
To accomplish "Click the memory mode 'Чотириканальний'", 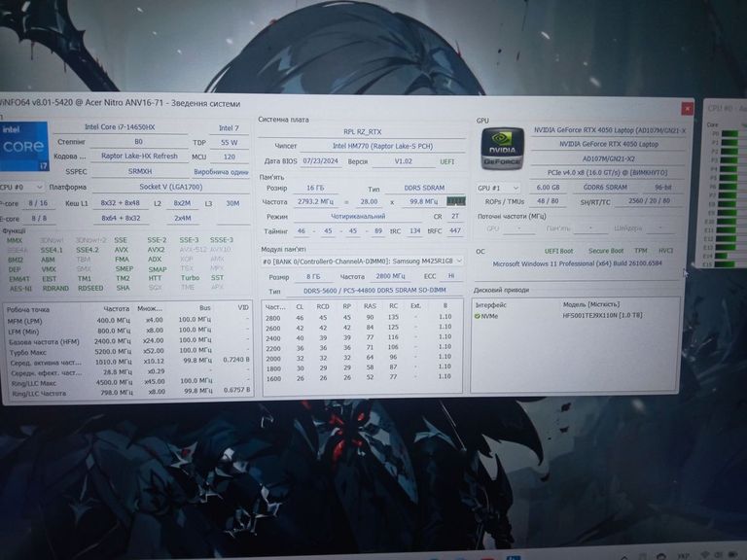I will [x=358, y=216].
